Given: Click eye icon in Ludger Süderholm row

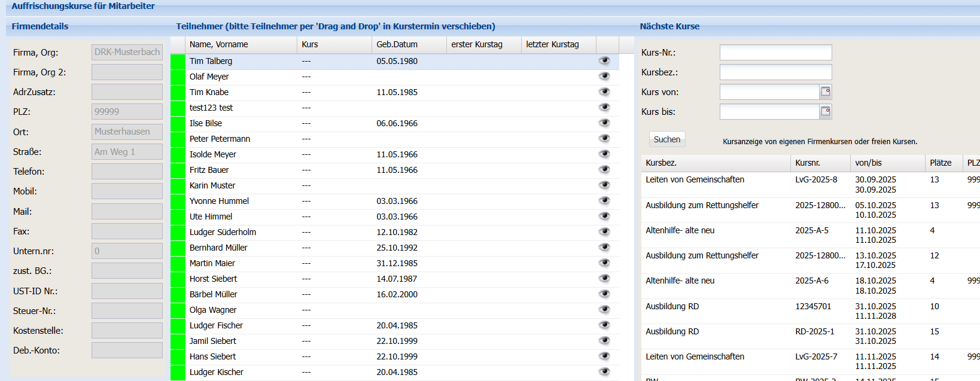Looking at the screenshot, I should 604,231.
